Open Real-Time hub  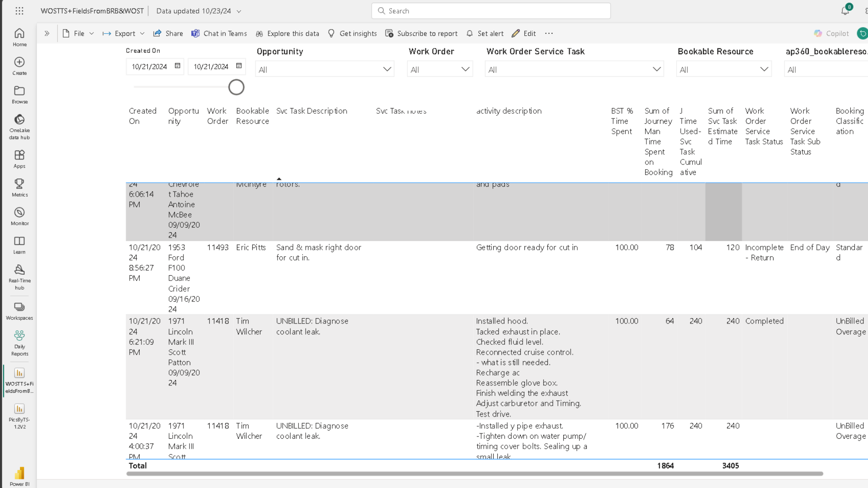[x=19, y=277]
